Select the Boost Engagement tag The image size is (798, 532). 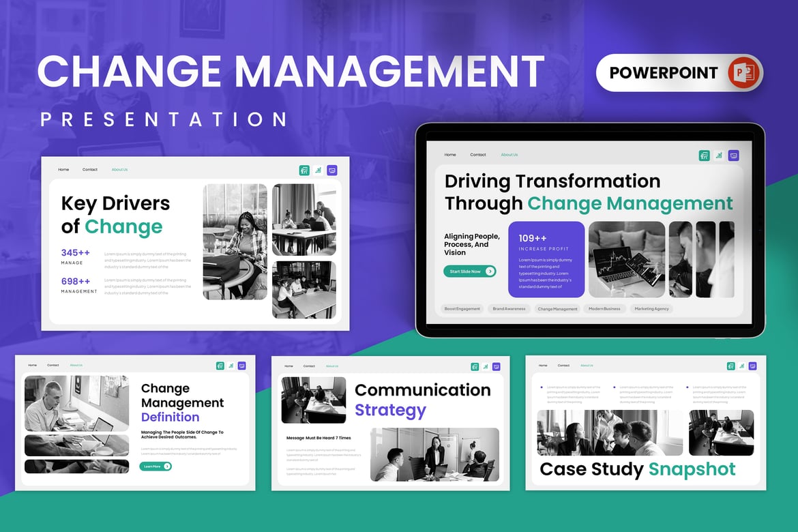click(462, 308)
